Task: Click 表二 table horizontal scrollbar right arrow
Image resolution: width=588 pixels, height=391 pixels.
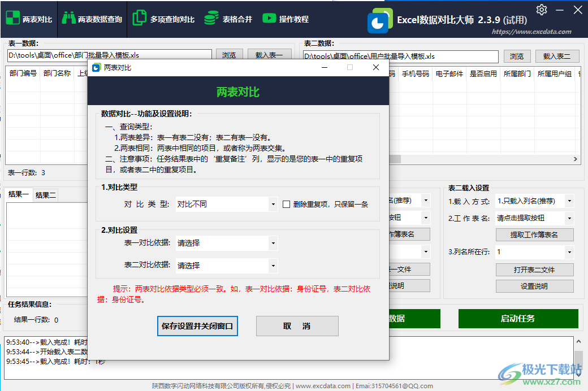Action: pyautogui.click(x=575, y=159)
